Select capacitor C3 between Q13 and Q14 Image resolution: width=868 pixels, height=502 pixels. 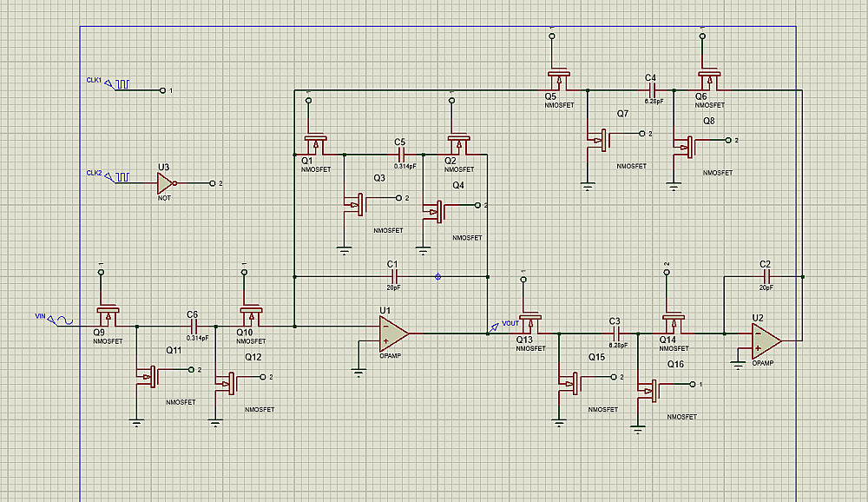pyautogui.click(x=616, y=334)
